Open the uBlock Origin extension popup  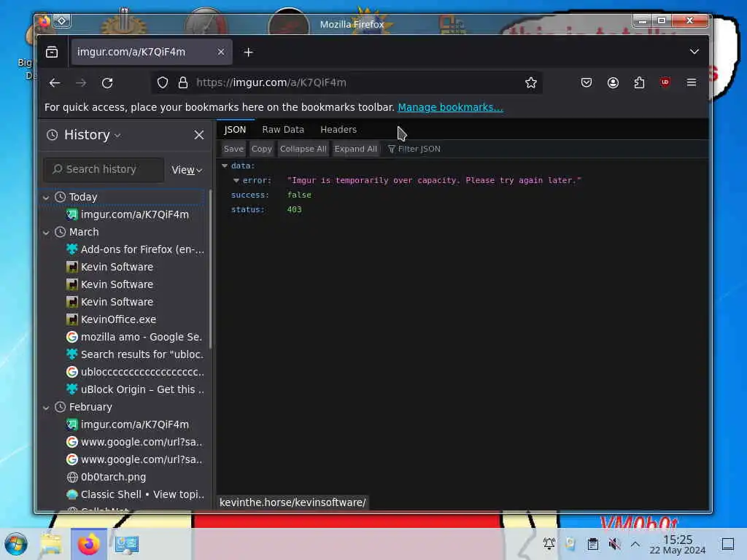[665, 82]
